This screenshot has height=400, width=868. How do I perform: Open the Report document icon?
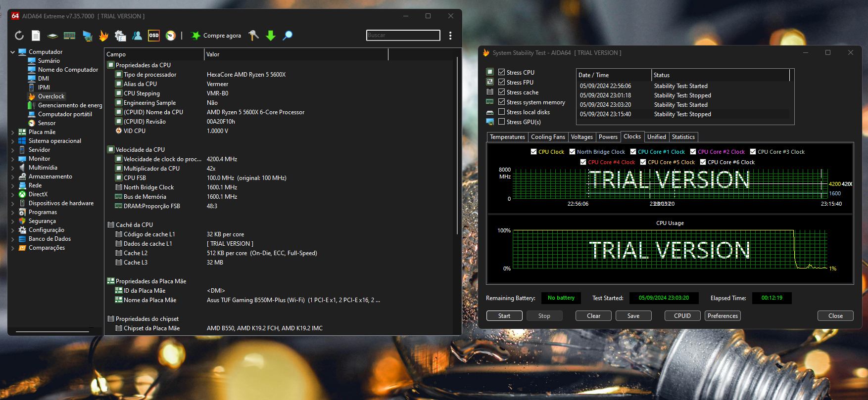click(36, 36)
